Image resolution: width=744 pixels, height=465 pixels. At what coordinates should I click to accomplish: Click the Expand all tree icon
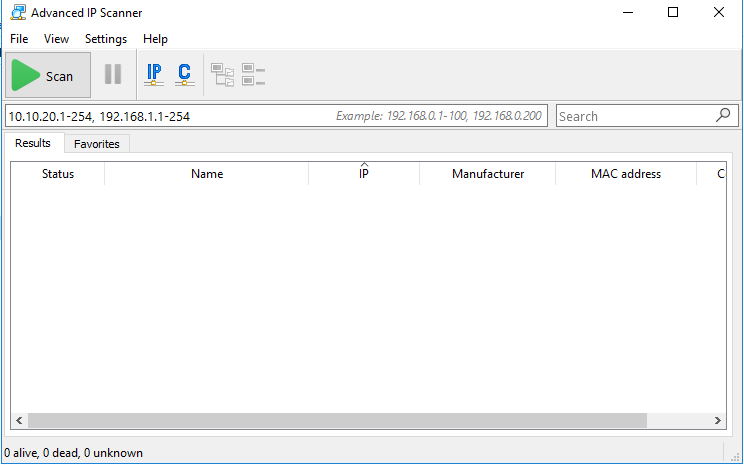point(223,75)
